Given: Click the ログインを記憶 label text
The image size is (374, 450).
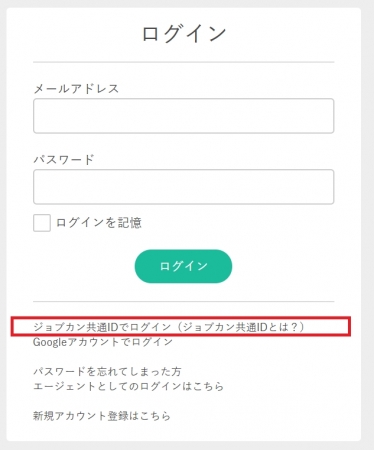Looking at the screenshot, I should coord(99,223).
